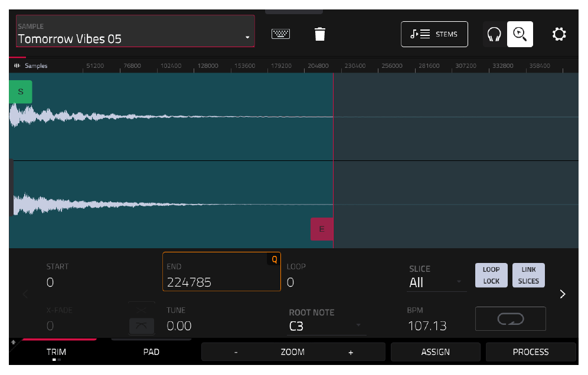Select the Tune value 0.00
Screen dimensions: 588x375
[179, 326]
